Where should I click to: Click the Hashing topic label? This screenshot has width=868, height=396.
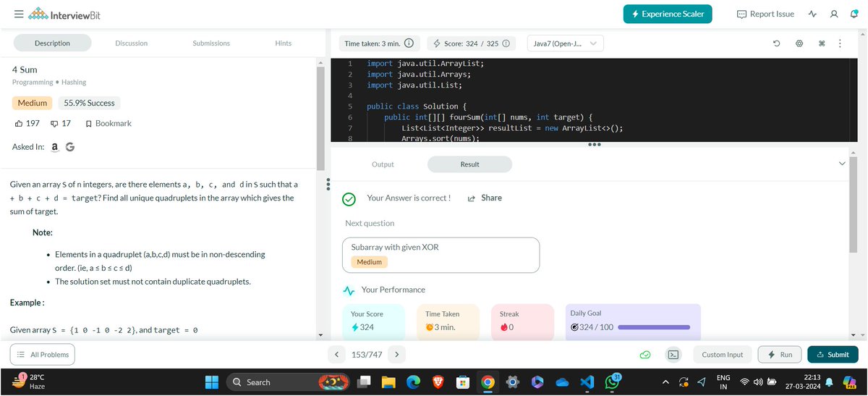click(x=75, y=83)
